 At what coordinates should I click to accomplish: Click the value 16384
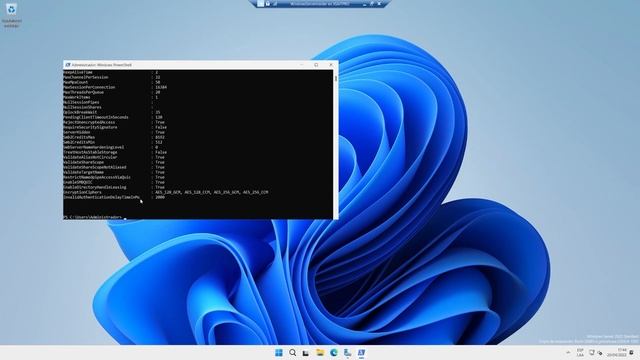click(x=161, y=87)
